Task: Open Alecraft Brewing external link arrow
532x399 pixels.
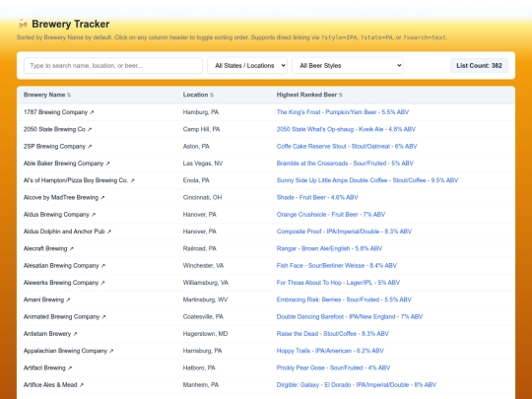Action: [72, 248]
